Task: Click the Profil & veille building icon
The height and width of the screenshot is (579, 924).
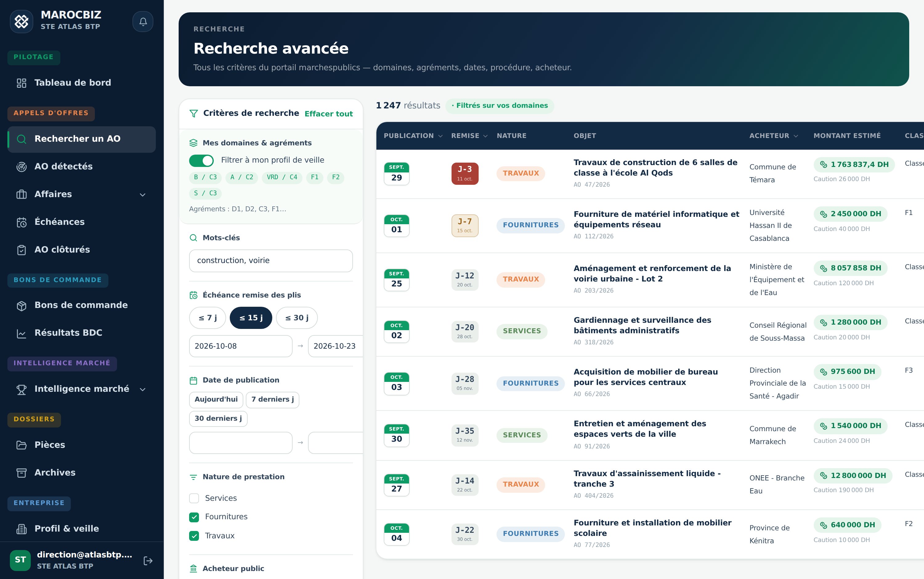Action: (22, 529)
